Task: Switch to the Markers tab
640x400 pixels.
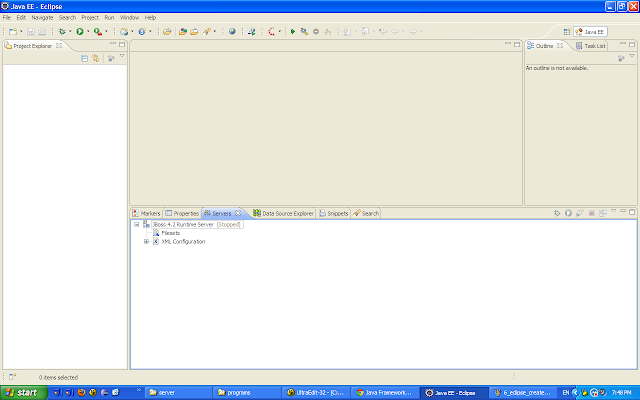Action: tap(146, 213)
